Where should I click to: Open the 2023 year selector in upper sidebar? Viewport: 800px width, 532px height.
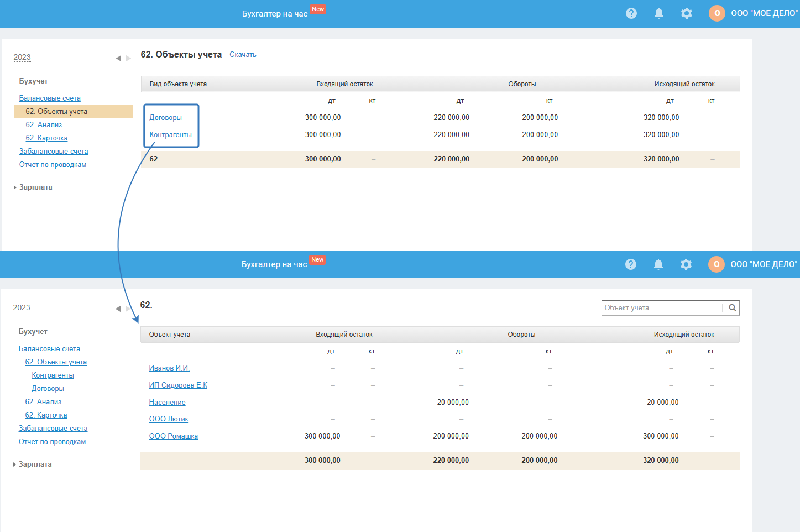[x=22, y=58]
